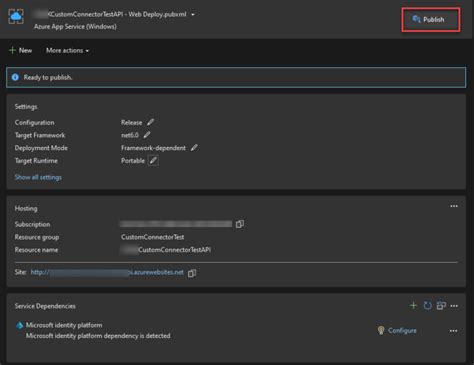Open the azurewebsites.net site link

pyautogui.click(x=107, y=272)
